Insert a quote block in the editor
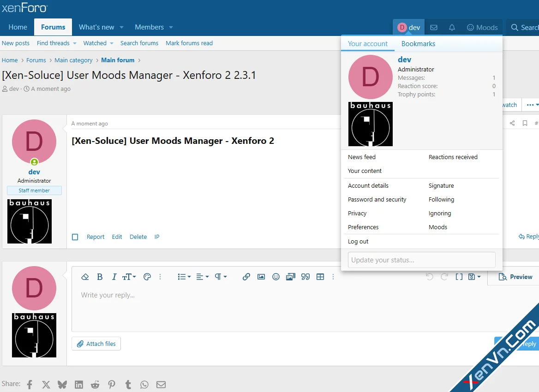This screenshot has width=539, height=392. 305,277
